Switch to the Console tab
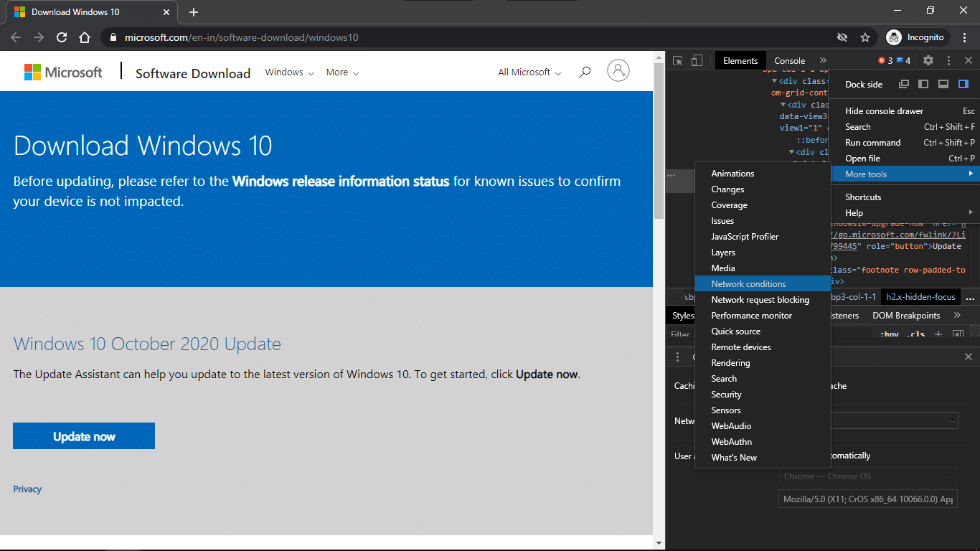This screenshot has height=551, width=980. click(x=790, y=61)
